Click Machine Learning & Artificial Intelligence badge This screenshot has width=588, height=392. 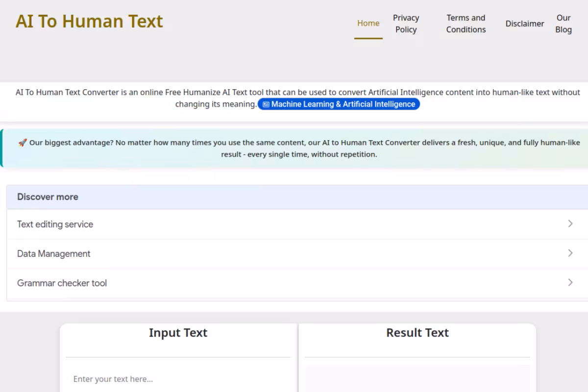coord(339,104)
